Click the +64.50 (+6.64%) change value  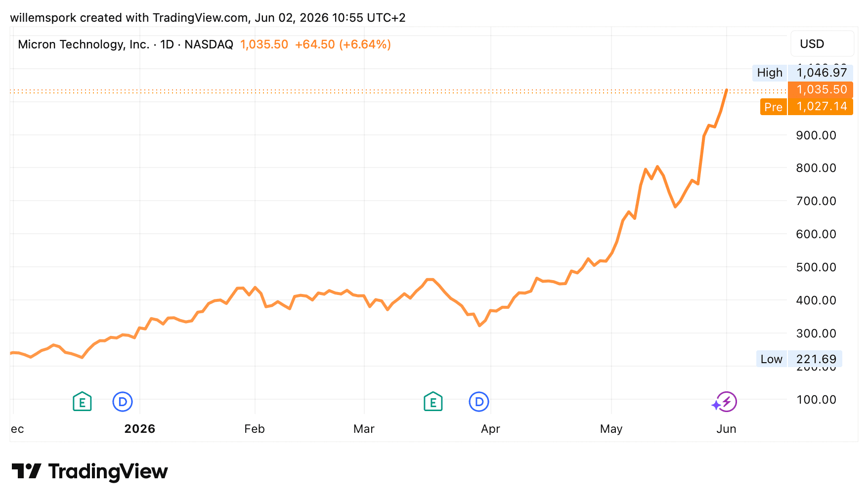(343, 44)
